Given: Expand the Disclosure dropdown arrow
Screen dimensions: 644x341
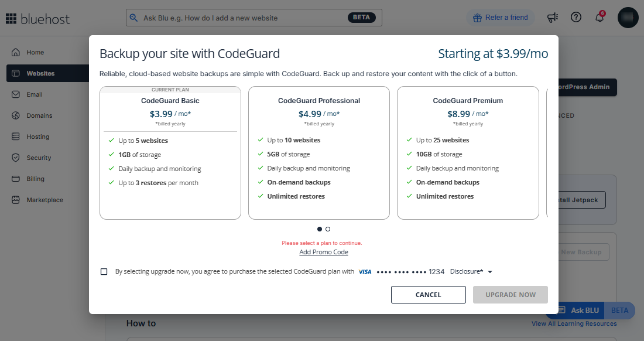Looking at the screenshot, I should (x=490, y=271).
